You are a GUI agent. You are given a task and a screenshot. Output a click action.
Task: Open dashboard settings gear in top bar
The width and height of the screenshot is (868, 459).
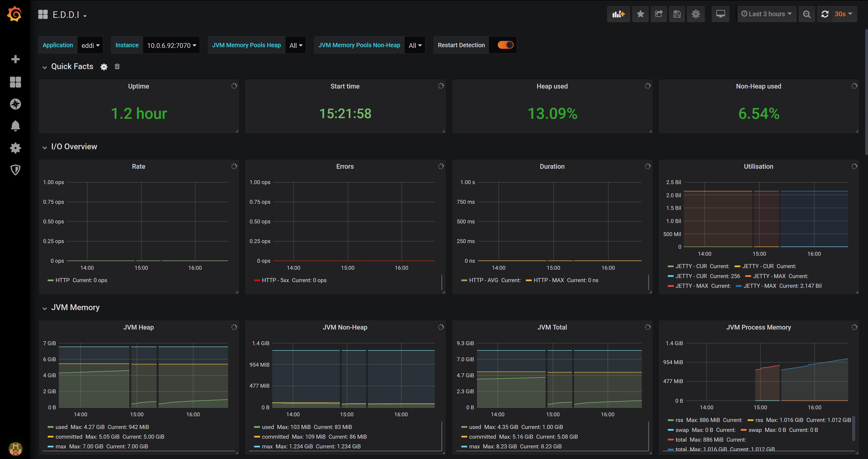(696, 14)
